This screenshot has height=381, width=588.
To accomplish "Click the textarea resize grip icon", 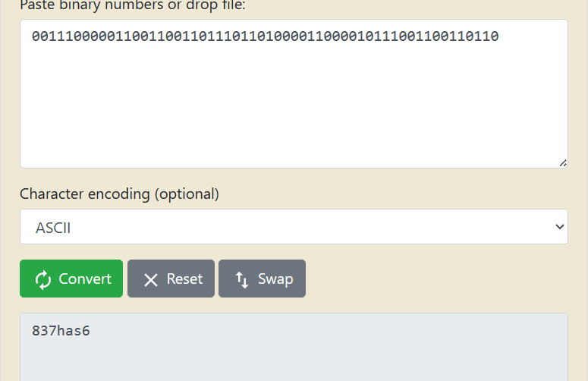I will pos(563,163).
